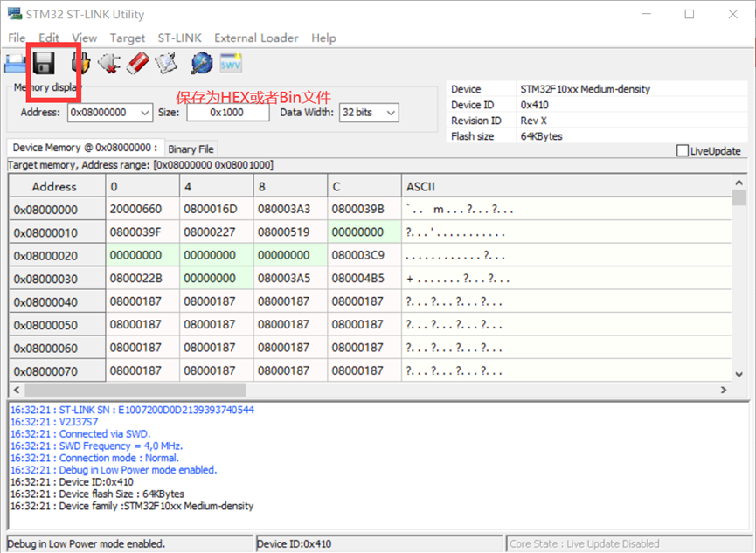Click the Open file toolbar icon

(15, 63)
